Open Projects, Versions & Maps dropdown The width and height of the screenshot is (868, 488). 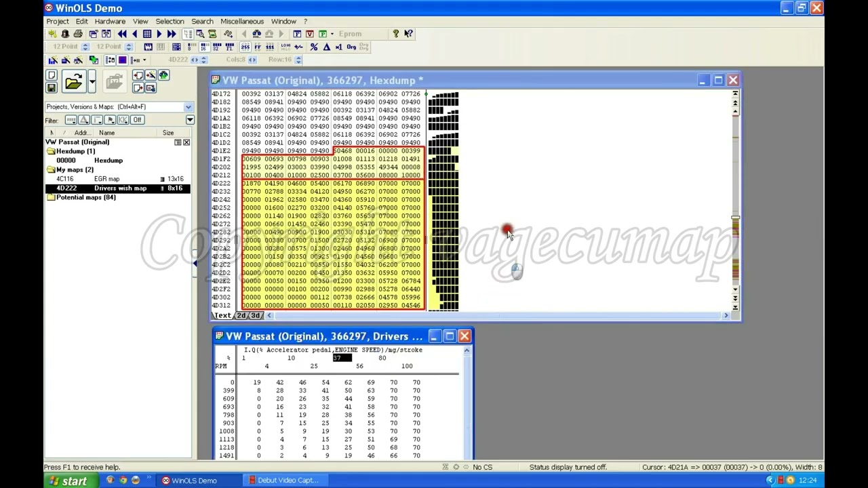click(x=188, y=107)
